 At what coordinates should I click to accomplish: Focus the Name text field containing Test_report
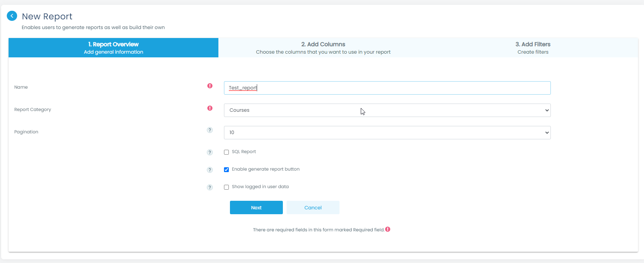point(387,88)
